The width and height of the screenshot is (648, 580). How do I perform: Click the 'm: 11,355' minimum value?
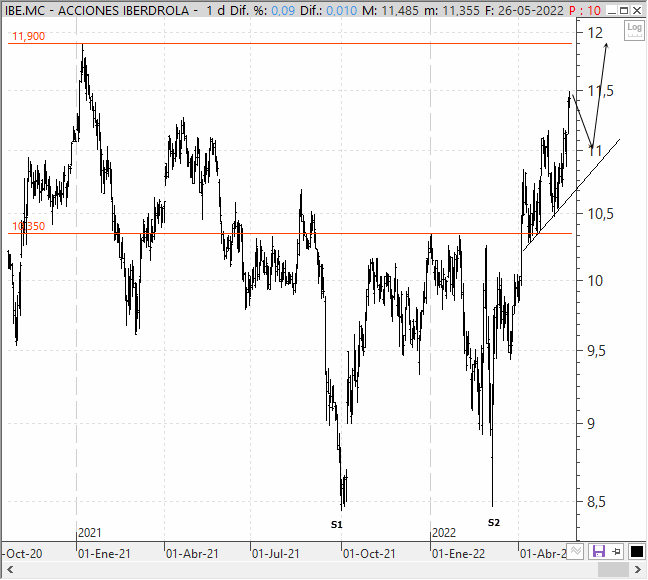pyautogui.click(x=452, y=10)
